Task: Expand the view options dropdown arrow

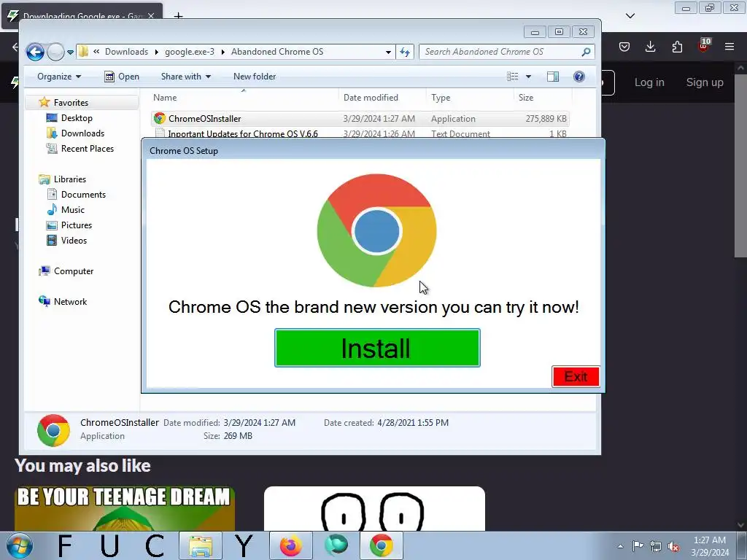Action: coord(528,76)
